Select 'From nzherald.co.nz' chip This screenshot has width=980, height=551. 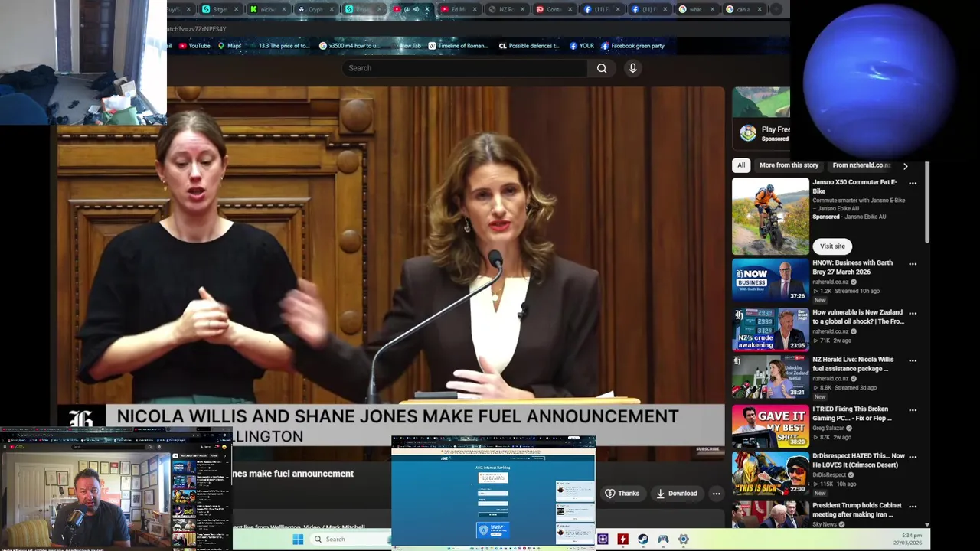861,165
